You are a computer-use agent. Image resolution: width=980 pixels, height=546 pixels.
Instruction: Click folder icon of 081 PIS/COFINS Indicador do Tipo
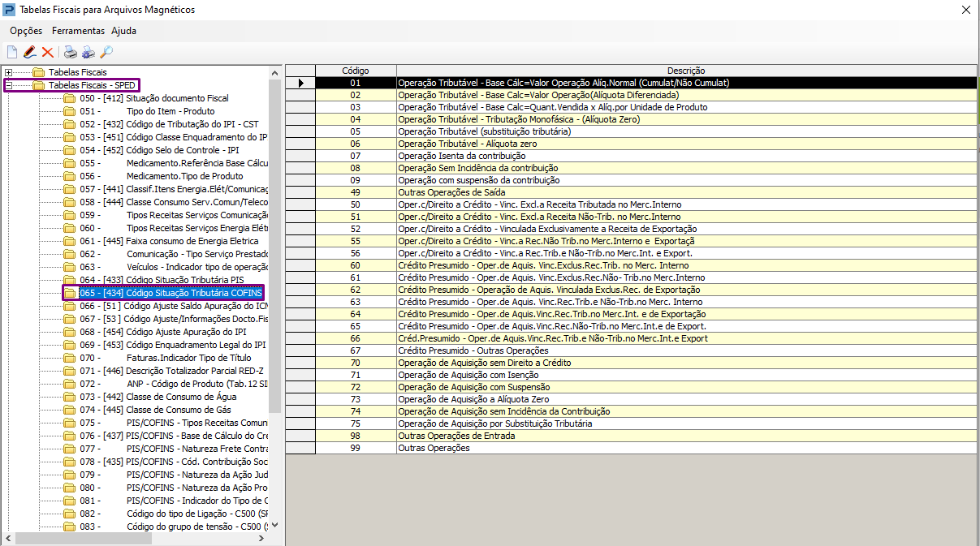[x=70, y=501]
